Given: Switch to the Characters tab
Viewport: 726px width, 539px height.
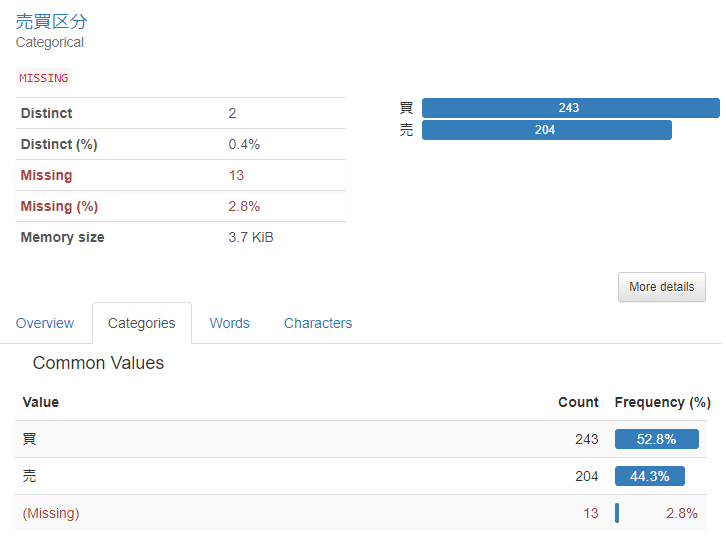Looking at the screenshot, I should pyautogui.click(x=318, y=323).
